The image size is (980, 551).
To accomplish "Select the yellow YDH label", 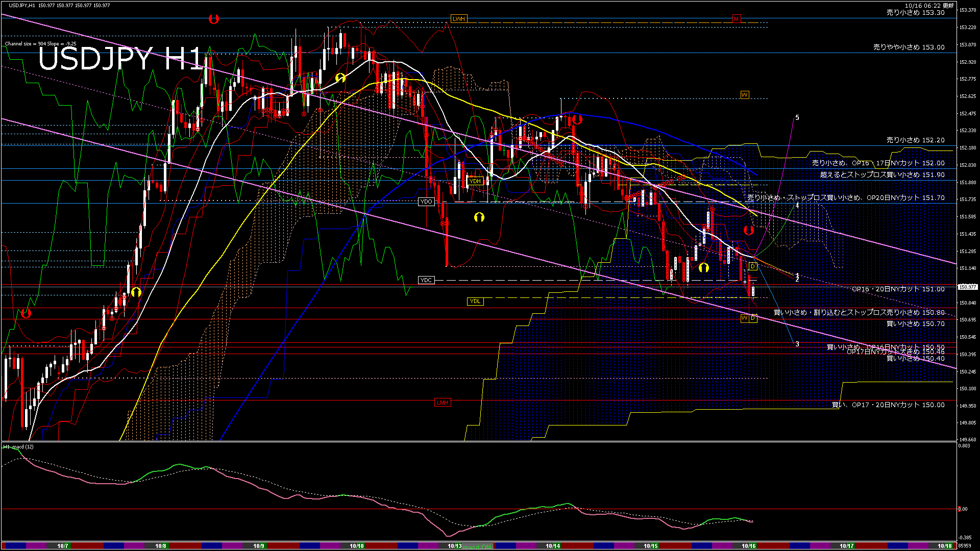I will point(475,181).
